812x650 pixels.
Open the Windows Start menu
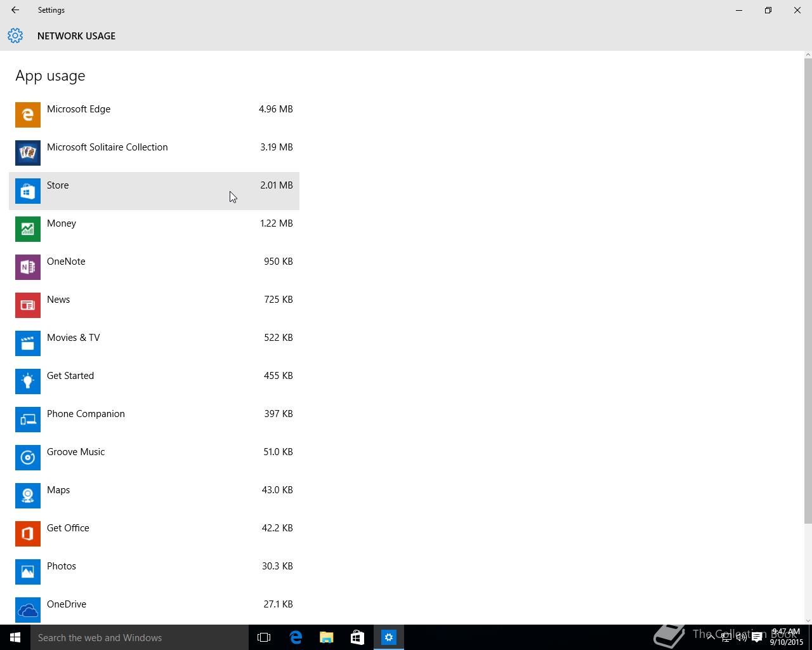pyautogui.click(x=15, y=637)
